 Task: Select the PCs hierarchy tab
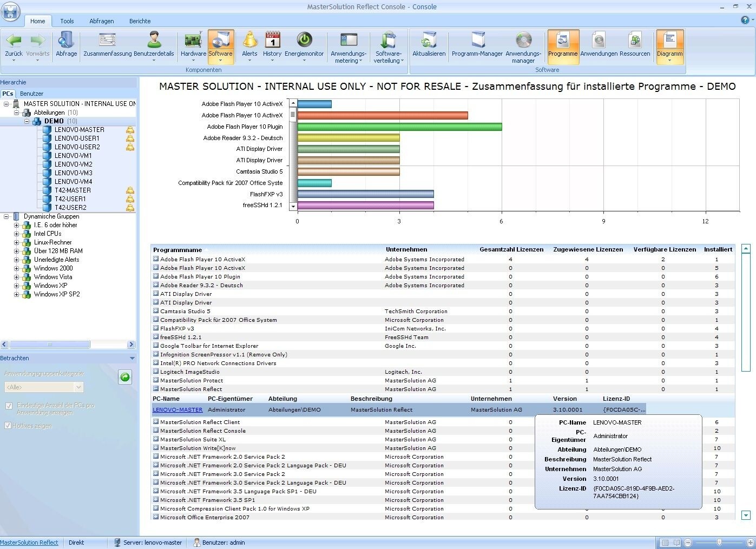point(8,94)
